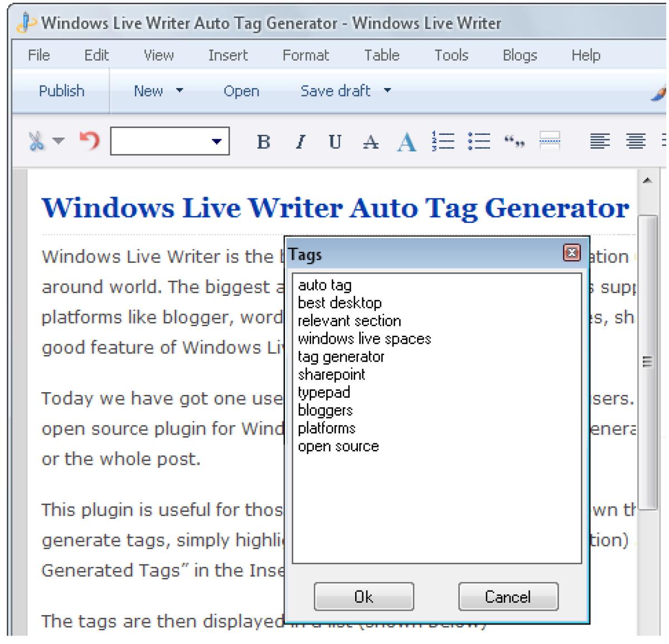Screen dimensions: 669x644
Task: Click the vertical scrollbar thumb
Action: 647,362
